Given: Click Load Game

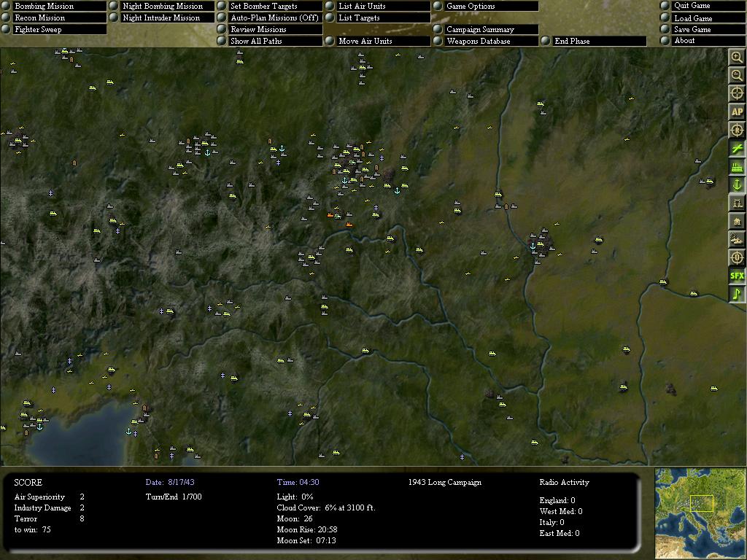Looking at the screenshot, I should pos(703,18).
